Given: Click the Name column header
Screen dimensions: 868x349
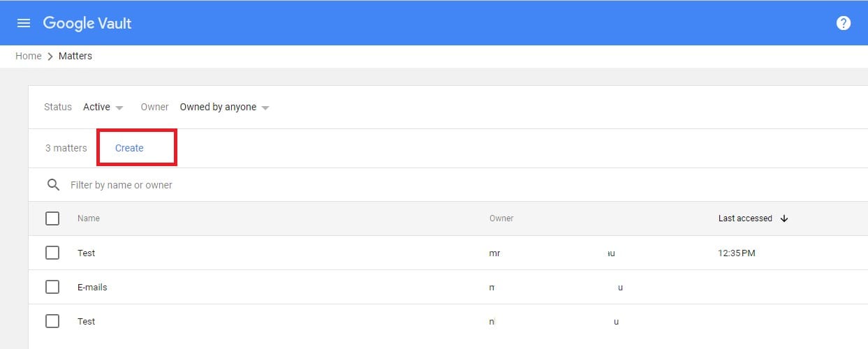Looking at the screenshot, I should 89,218.
